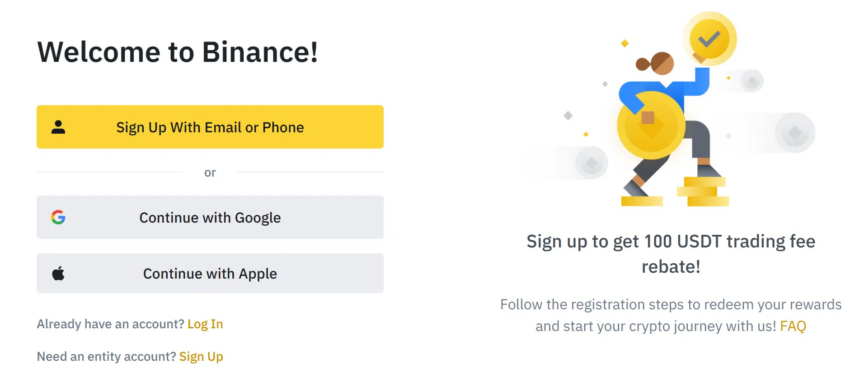Click the checkmark coin in the illustration
This screenshot has height=368, width=850.
pos(709,39)
